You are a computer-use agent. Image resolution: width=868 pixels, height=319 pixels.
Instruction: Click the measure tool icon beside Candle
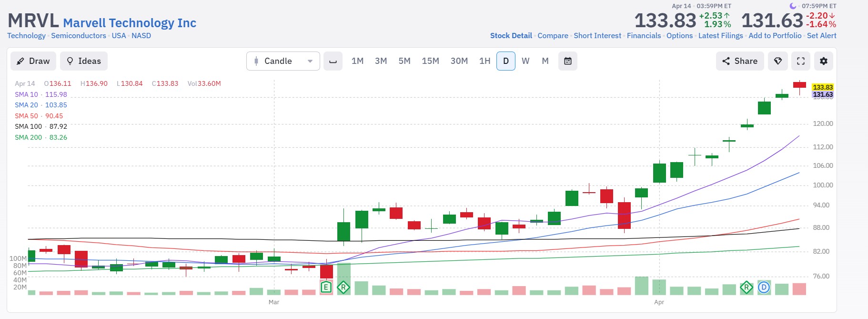click(333, 61)
